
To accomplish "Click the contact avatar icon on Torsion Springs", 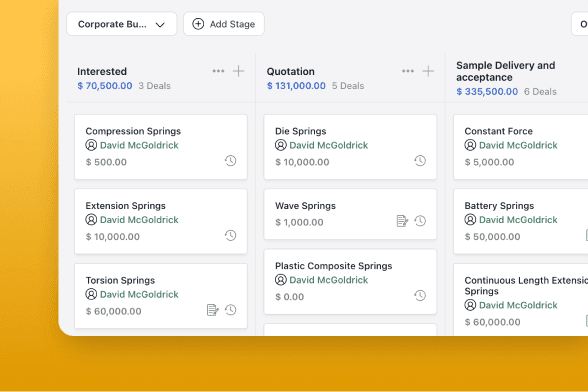I will (91, 294).
